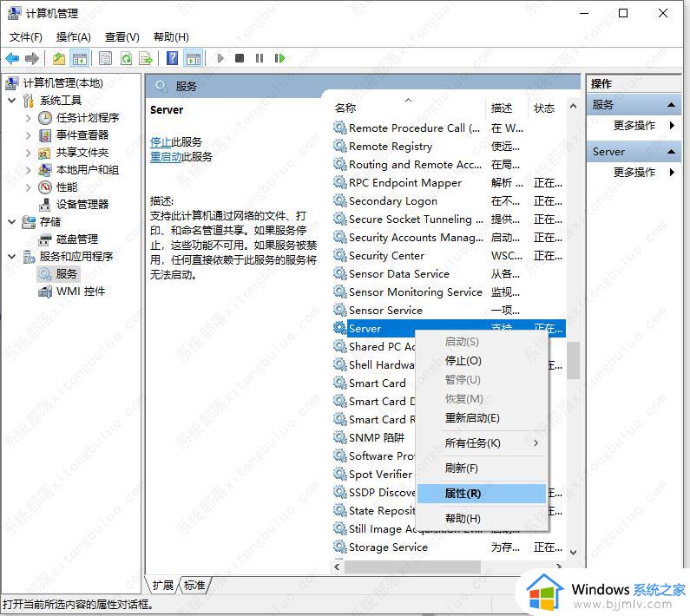Click the 计算机管理(本地) root node

(63, 82)
